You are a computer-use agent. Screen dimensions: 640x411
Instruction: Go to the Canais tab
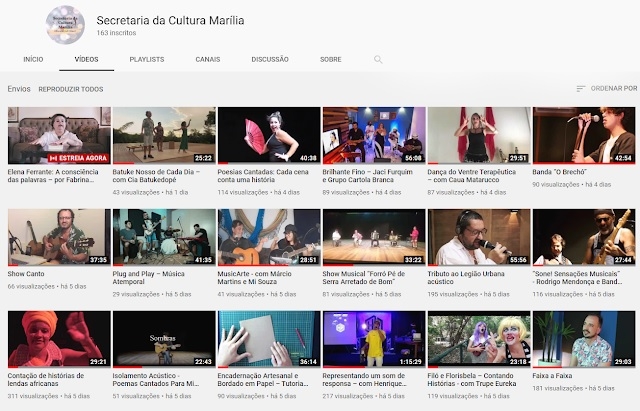208,60
